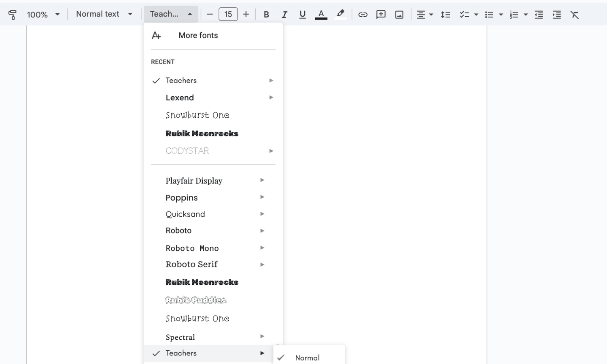The height and width of the screenshot is (364, 607).
Task: Open More fonts
Action: [198, 35]
